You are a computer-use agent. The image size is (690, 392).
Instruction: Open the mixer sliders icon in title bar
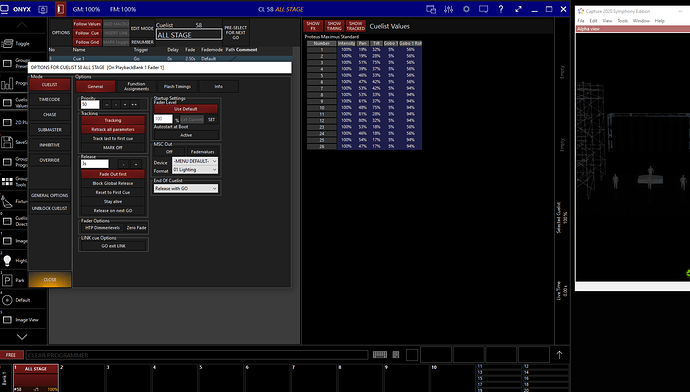448,9
